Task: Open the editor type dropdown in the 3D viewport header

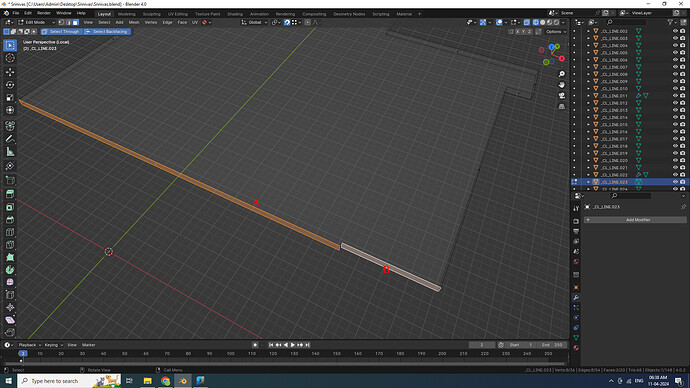Action: coord(9,22)
